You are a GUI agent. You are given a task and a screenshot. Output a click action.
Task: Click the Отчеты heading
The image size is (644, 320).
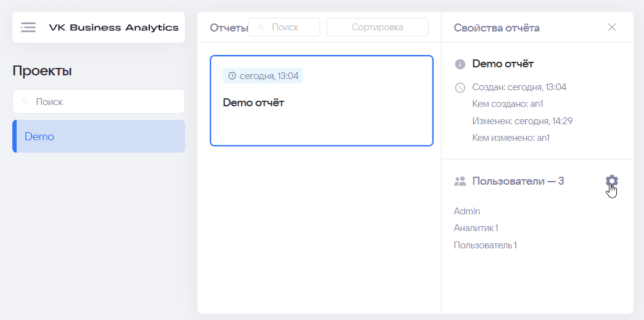click(x=229, y=28)
